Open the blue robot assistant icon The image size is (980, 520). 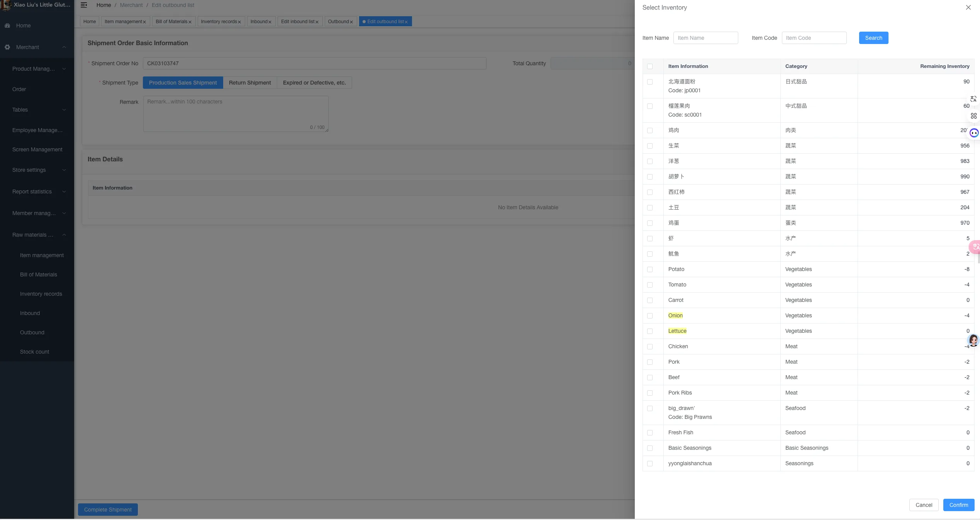point(974,133)
